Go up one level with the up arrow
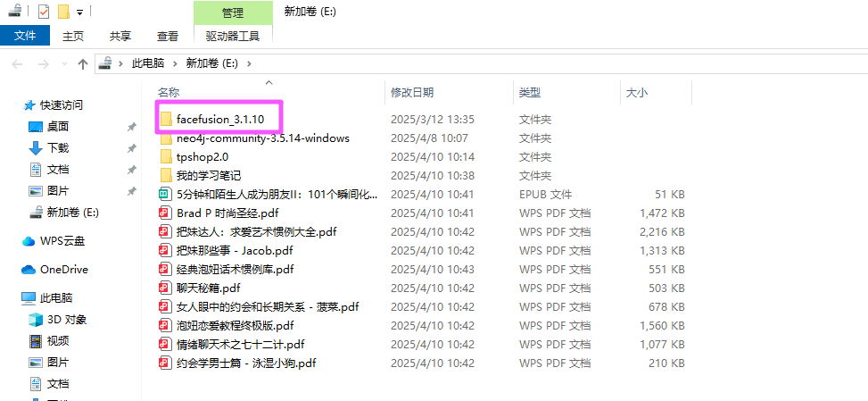Image resolution: width=868 pixels, height=401 pixels. [x=83, y=64]
